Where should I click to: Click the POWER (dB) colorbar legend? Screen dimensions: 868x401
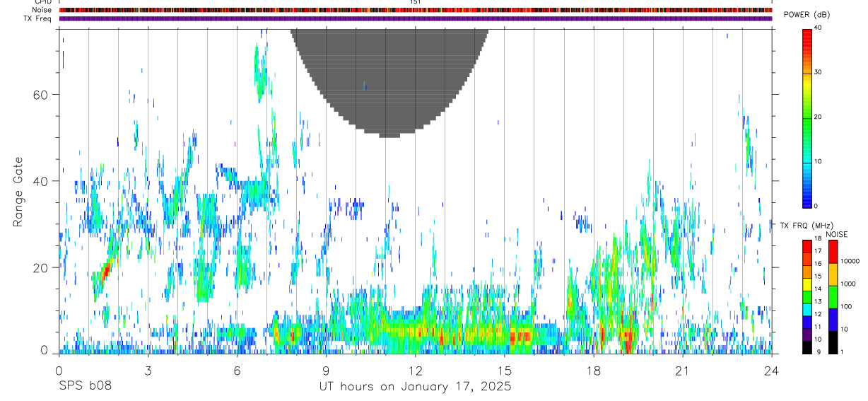(x=807, y=117)
